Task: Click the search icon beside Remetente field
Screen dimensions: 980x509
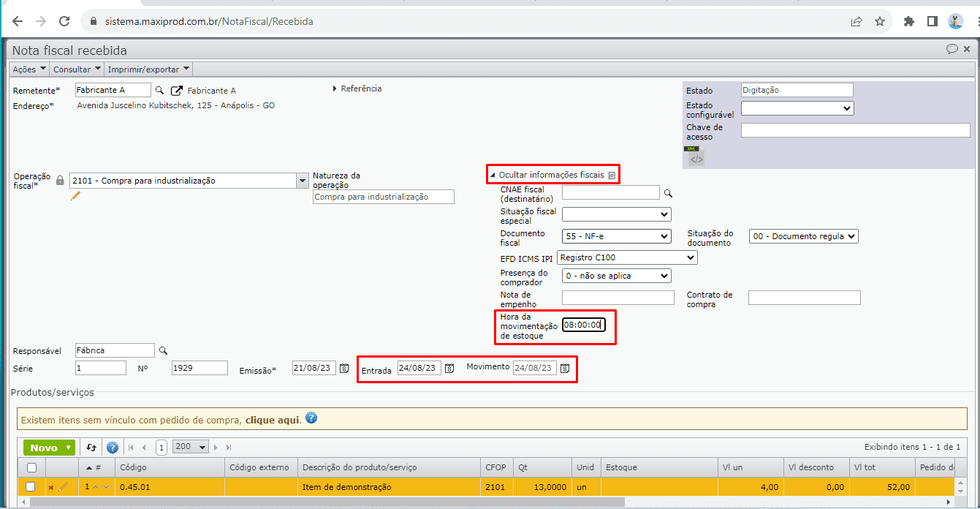Action: point(159,91)
